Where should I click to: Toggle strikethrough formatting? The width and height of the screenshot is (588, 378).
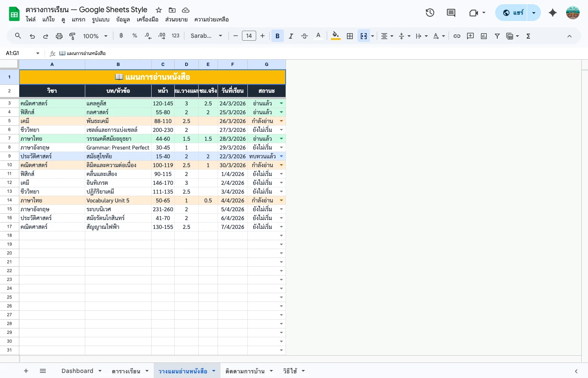(x=304, y=36)
